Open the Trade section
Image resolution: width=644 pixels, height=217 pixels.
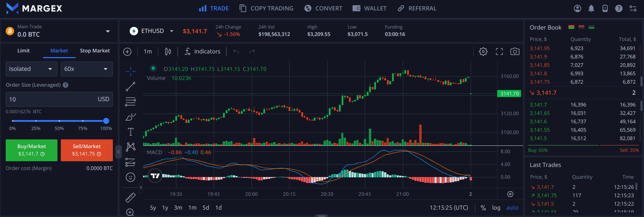(214, 8)
